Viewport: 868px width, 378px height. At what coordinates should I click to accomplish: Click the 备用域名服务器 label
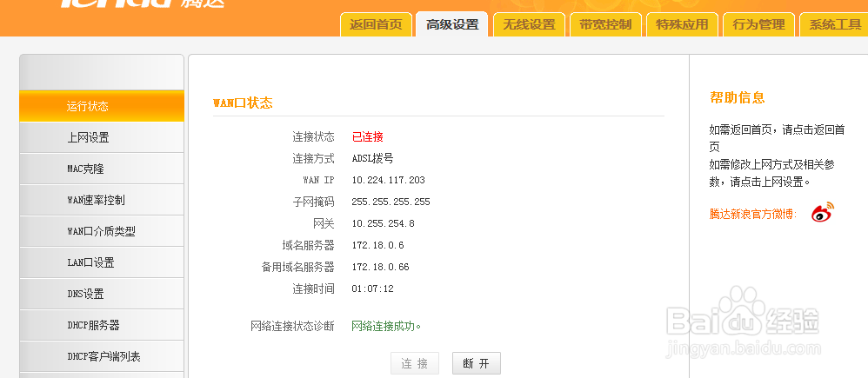click(x=297, y=267)
